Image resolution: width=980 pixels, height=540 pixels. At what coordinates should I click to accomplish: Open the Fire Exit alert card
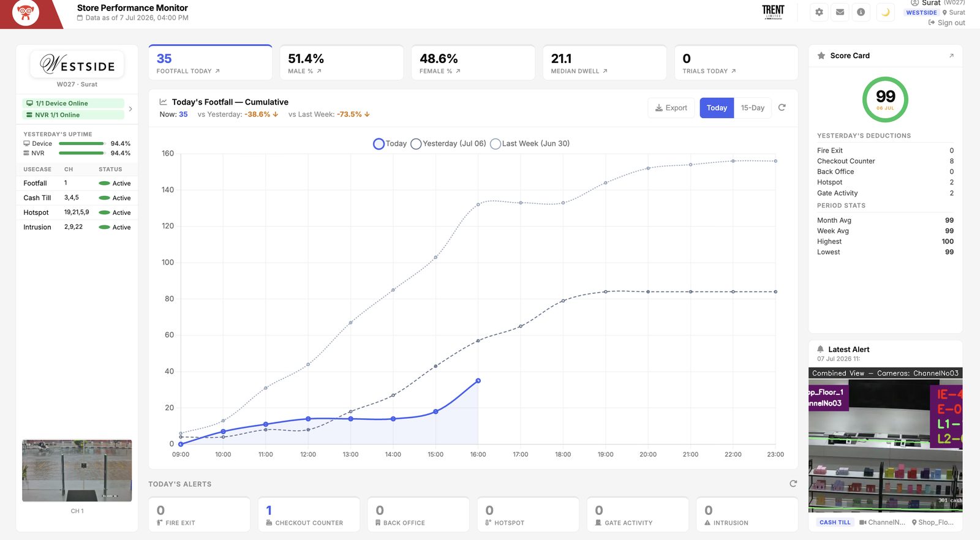tap(200, 515)
